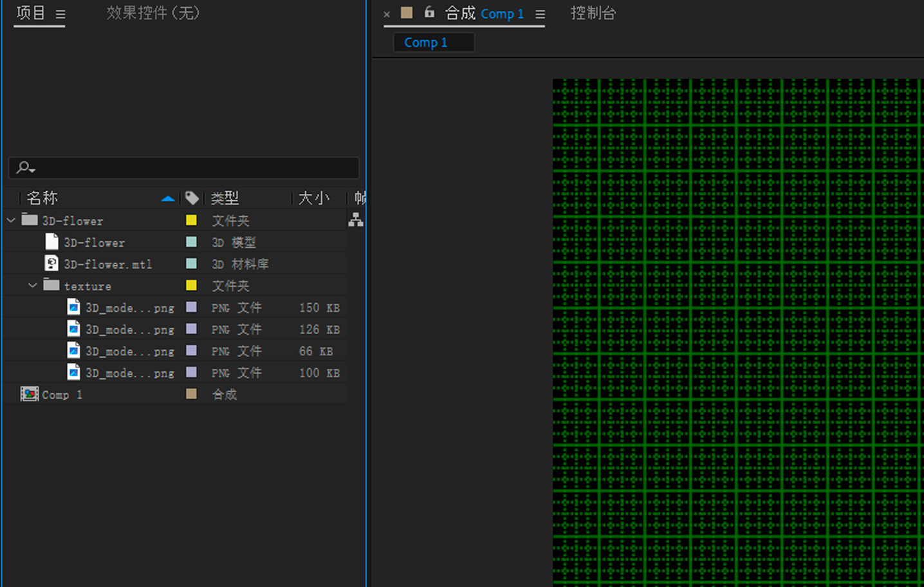Click the 合成 type cell of Comp 1

pyautogui.click(x=225, y=394)
